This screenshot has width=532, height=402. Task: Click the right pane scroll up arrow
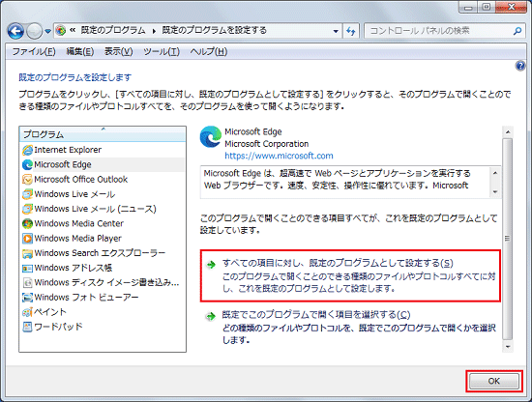coord(508,131)
